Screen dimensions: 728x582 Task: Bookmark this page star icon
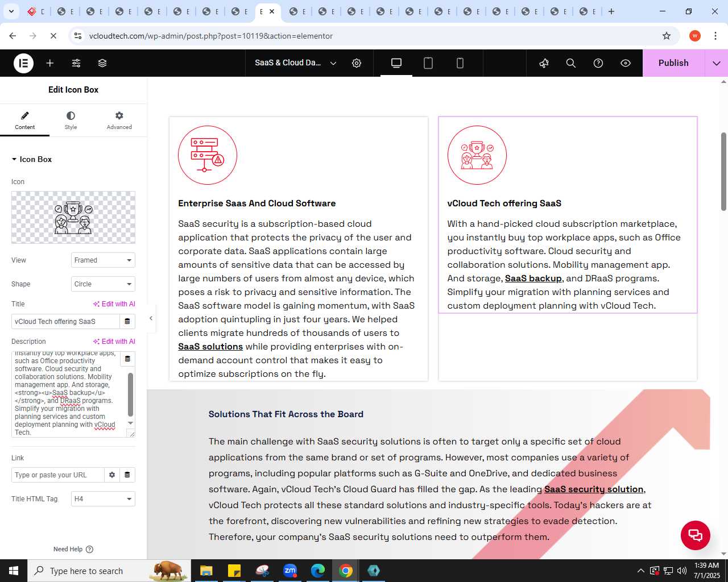click(667, 36)
